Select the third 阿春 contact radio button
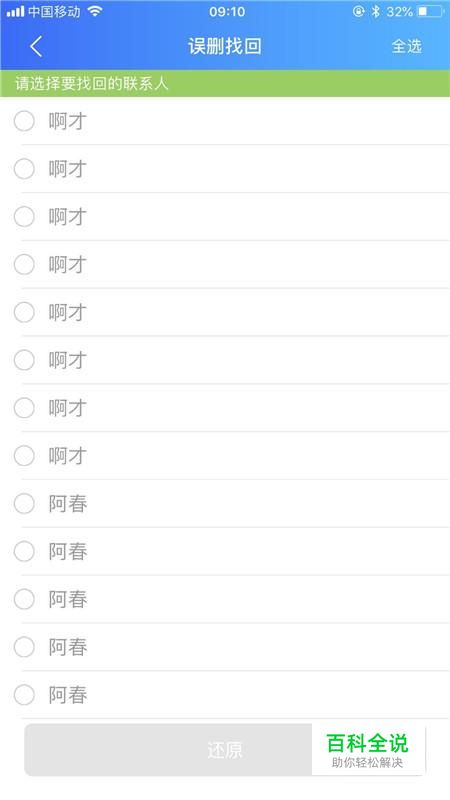This screenshot has height=800, width=450. click(x=24, y=599)
